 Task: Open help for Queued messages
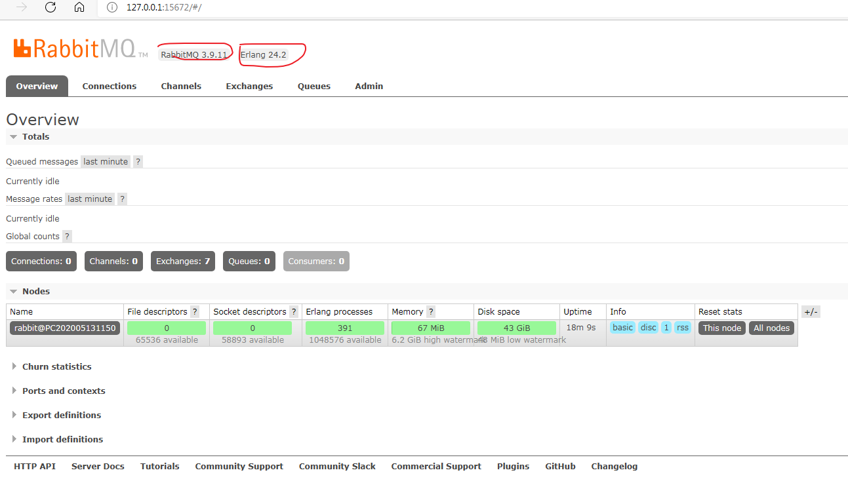(138, 161)
